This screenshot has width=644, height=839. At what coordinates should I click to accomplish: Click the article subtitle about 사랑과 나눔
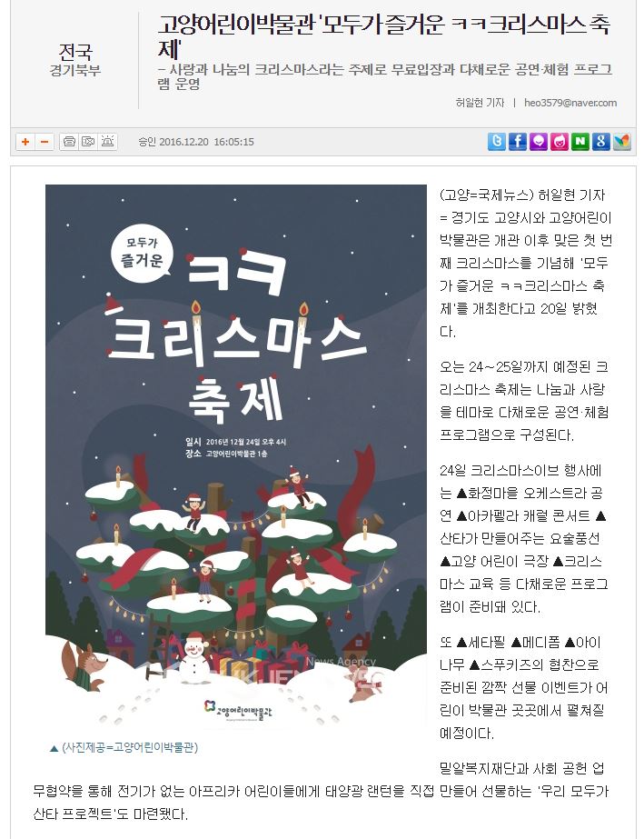384,76
